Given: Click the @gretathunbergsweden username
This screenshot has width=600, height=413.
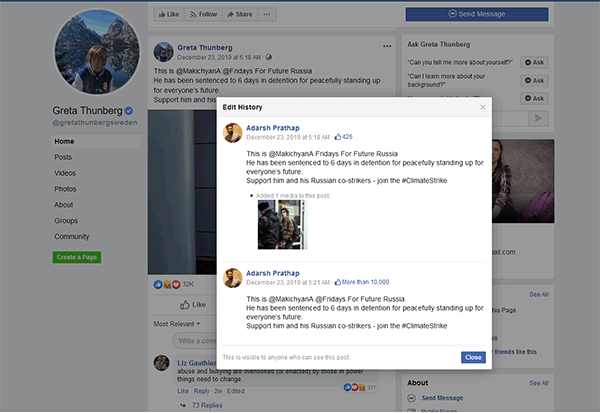Looking at the screenshot, I should tap(95, 122).
